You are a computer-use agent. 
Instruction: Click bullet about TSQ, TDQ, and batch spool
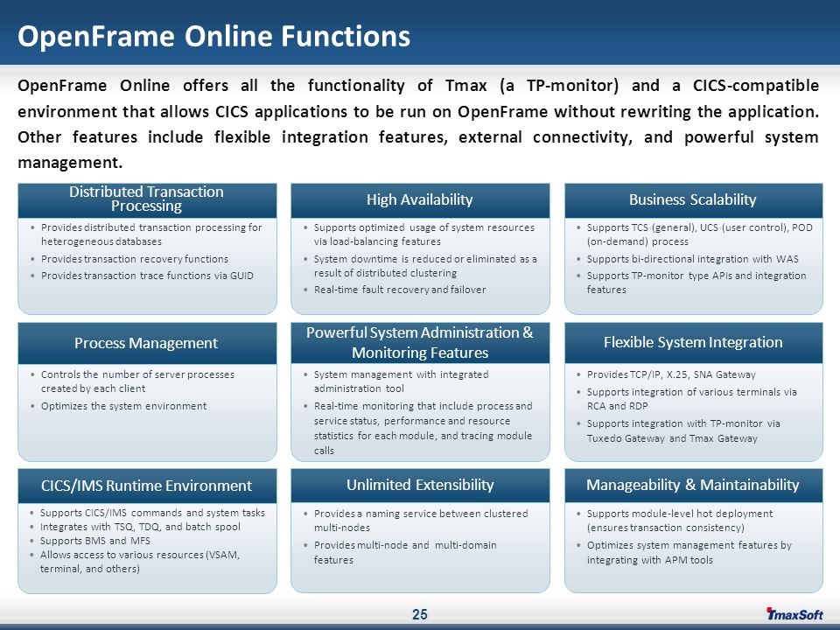(x=140, y=527)
